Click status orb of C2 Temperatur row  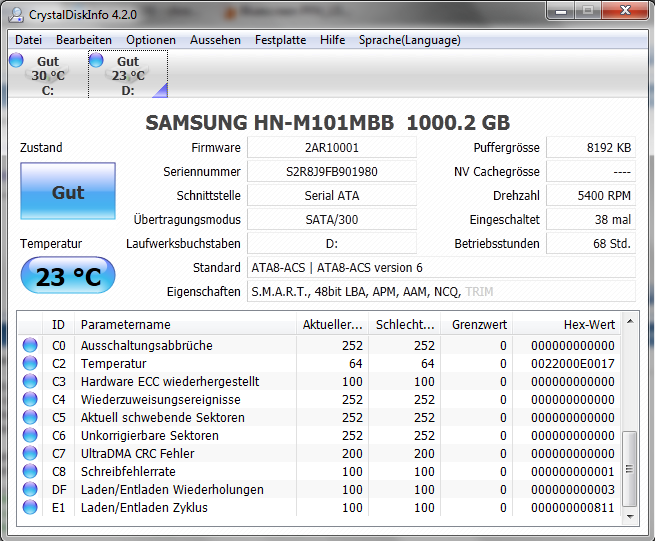pyautogui.click(x=30, y=363)
